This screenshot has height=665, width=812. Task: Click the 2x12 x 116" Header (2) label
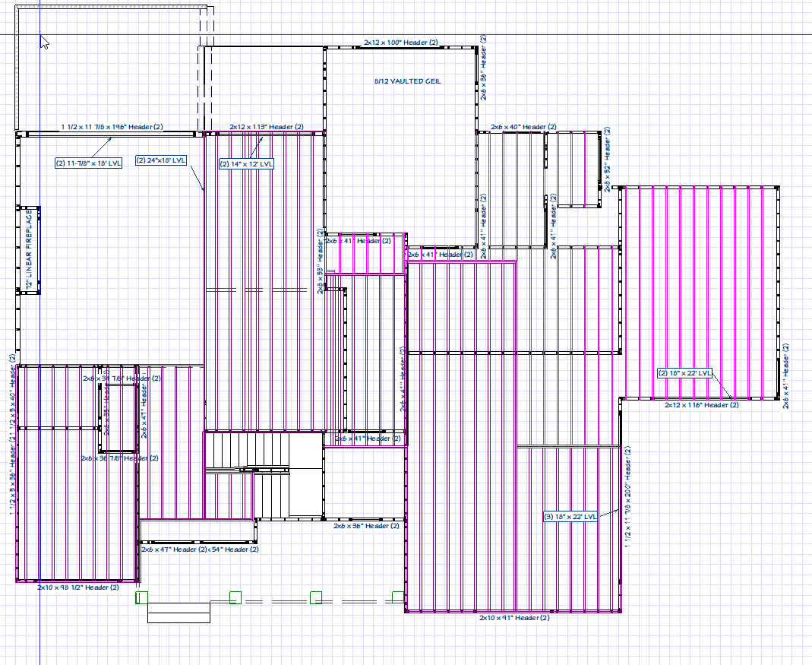[702, 405]
